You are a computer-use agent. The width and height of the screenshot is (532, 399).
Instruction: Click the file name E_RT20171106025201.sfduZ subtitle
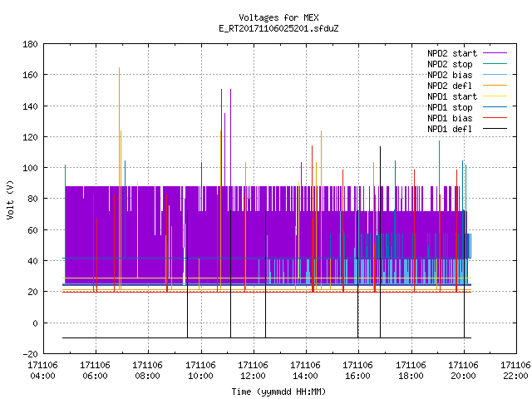pyautogui.click(x=278, y=28)
